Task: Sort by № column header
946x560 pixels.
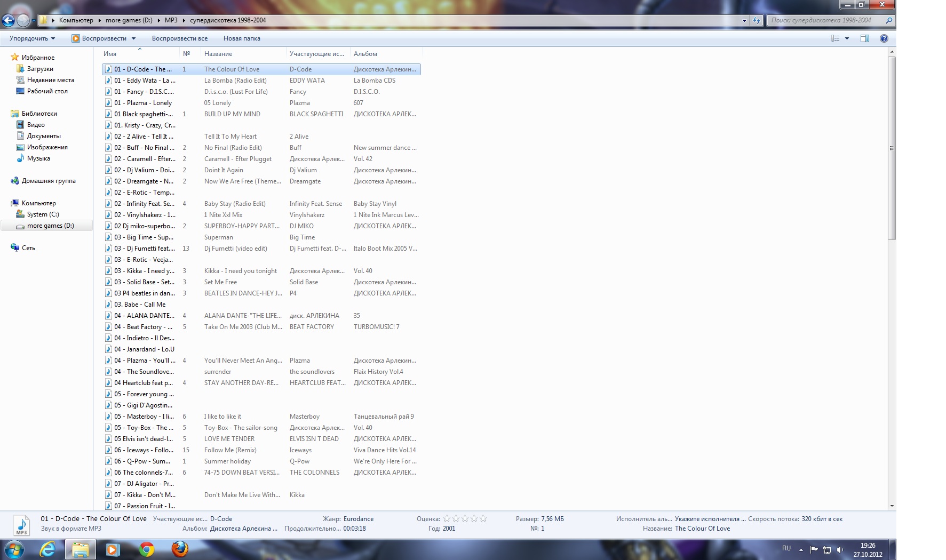Action: coord(190,54)
